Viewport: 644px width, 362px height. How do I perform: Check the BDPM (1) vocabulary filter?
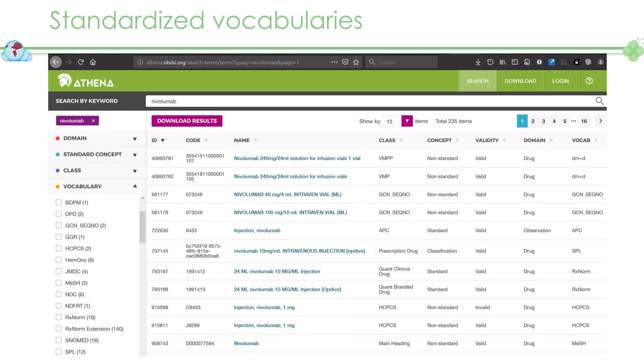58,202
